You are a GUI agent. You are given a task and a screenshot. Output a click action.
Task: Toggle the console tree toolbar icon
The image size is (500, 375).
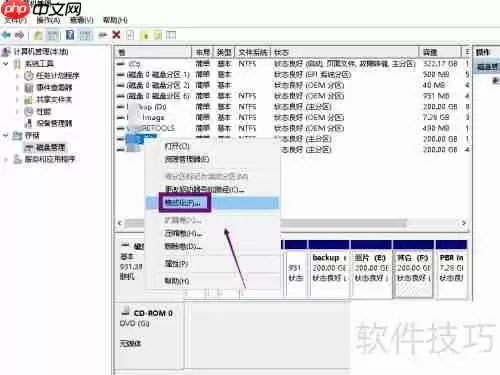pos(53,35)
